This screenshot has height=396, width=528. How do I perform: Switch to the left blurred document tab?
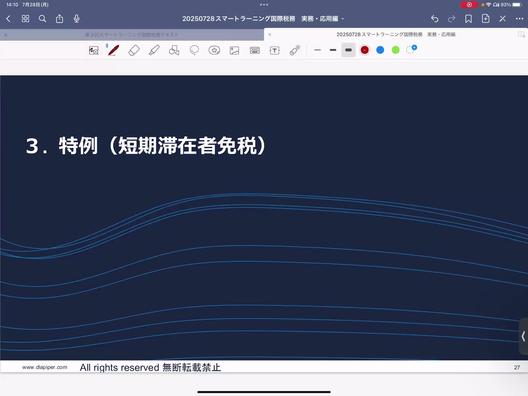[132, 34]
